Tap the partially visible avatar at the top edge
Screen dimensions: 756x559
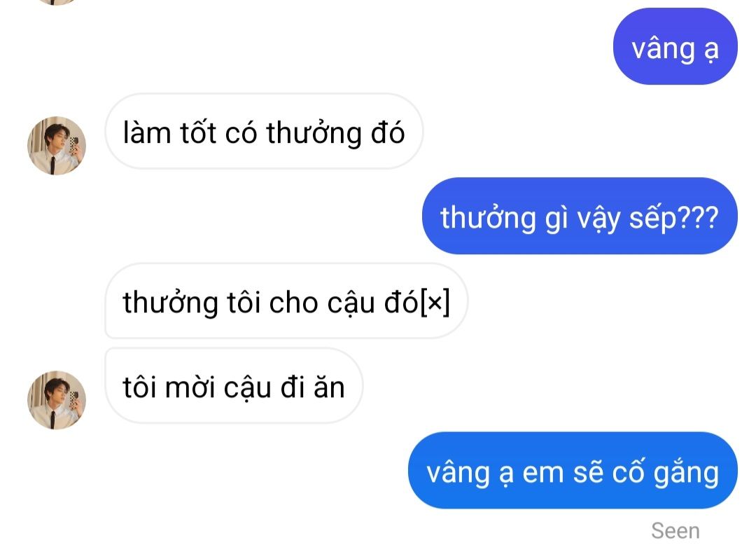[57, 2]
